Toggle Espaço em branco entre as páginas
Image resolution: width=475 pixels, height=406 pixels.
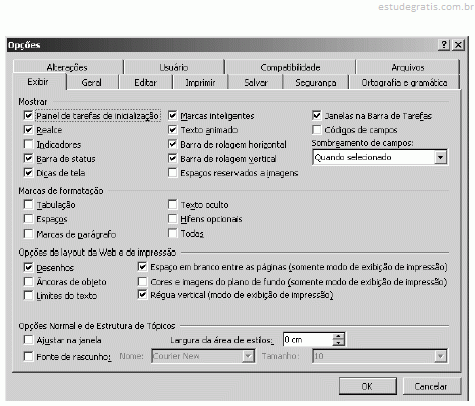pyautogui.click(x=142, y=267)
